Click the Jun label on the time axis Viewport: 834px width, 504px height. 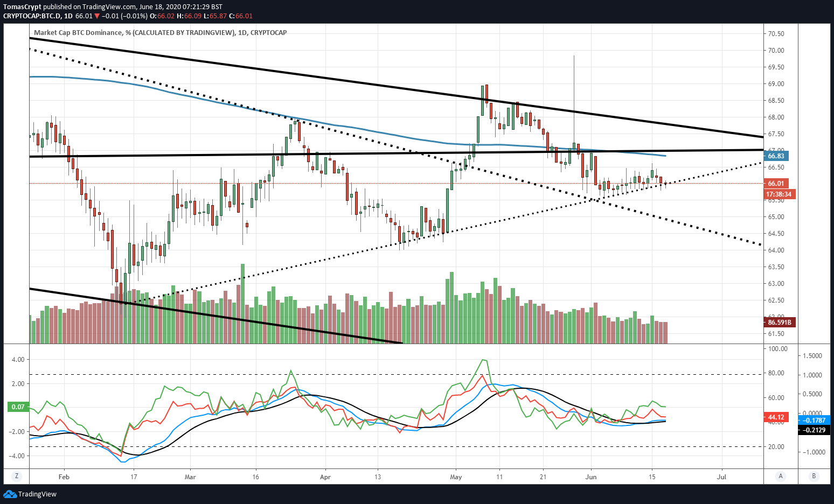point(591,477)
